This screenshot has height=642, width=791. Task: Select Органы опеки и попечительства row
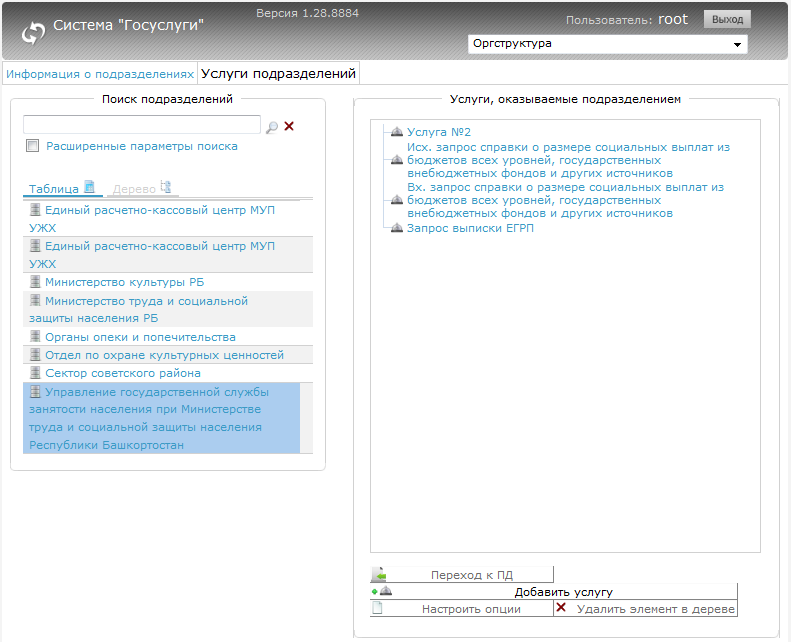168,336
